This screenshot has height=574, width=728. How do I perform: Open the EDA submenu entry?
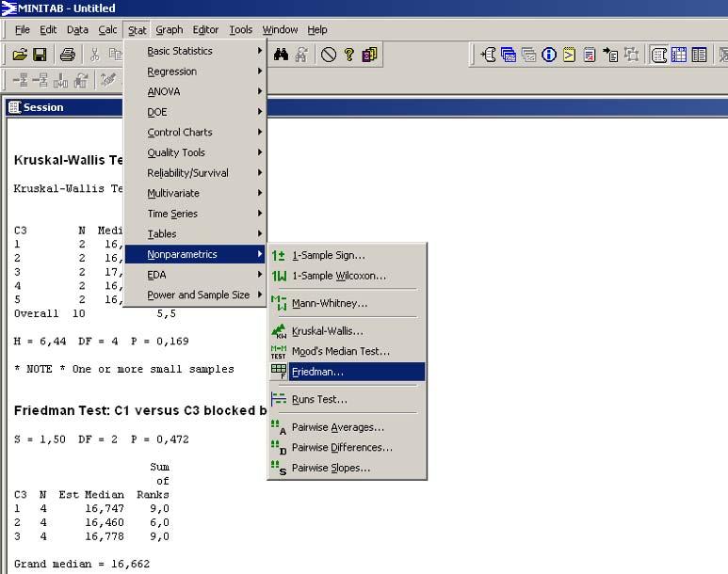[195, 275]
